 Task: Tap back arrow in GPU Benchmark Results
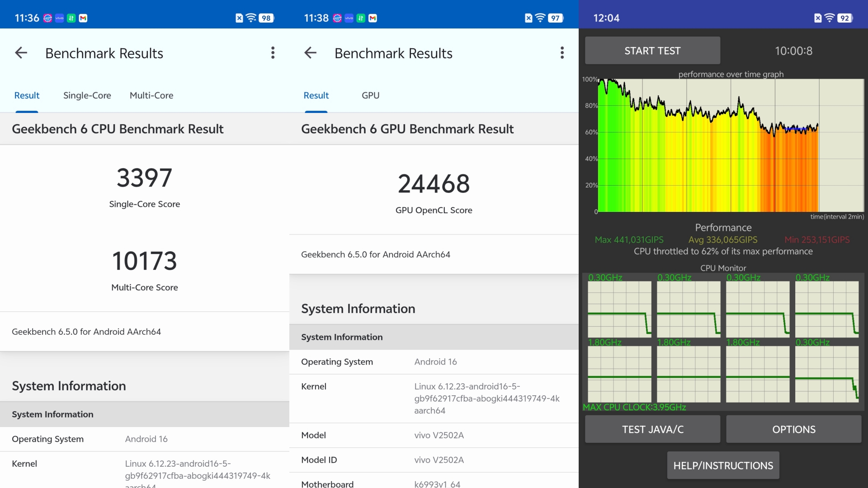tap(311, 53)
